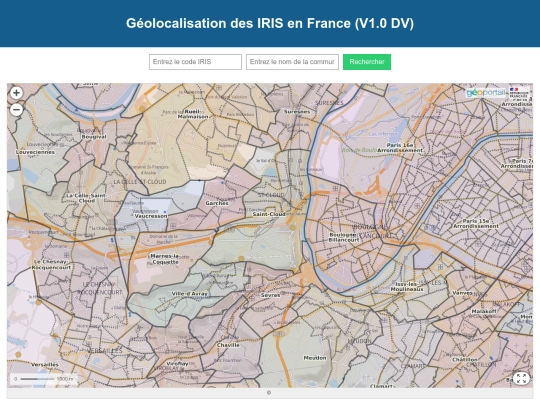This screenshot has width=540, height=405.
Task: Click the Le Chesnay-Rocquencourt label
Action: (51, 264)
